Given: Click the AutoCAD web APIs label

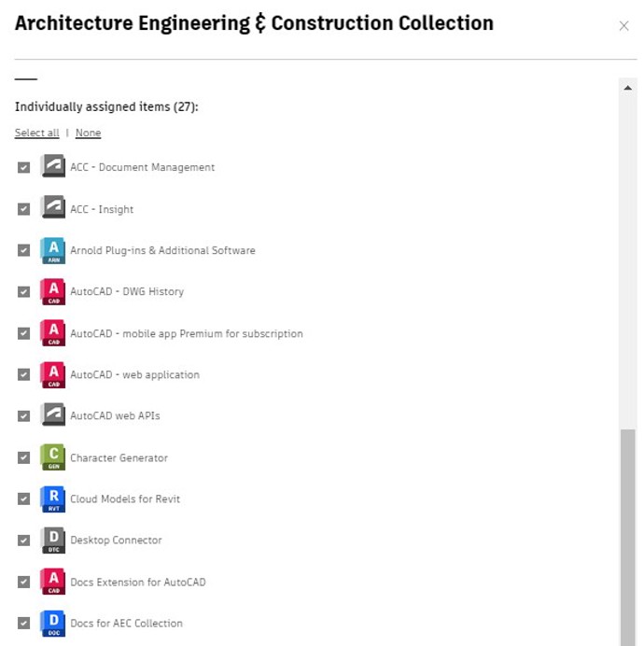Looking at the screenshot, I should (115, 415).
